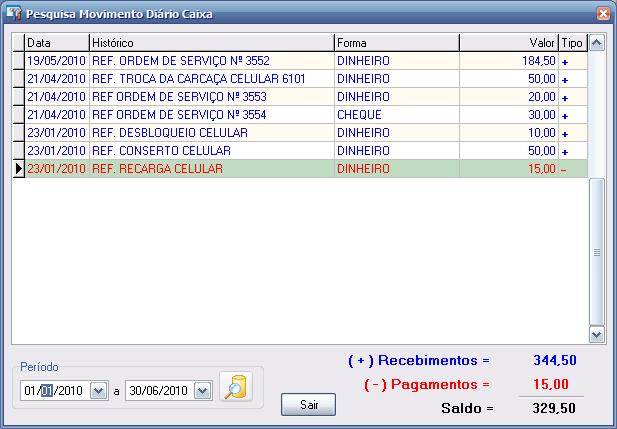Close the Pesquisa Movimento Diário Caixa window
The width and height of the screenshot is (617, 429).
602,14
